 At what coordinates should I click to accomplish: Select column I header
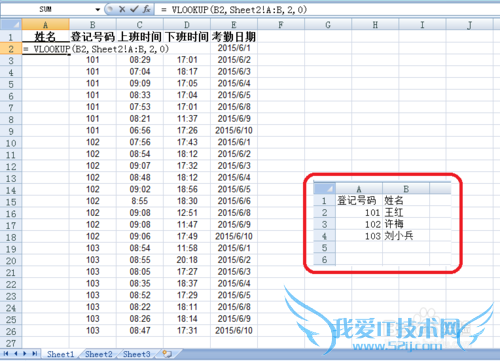[422, 25]
